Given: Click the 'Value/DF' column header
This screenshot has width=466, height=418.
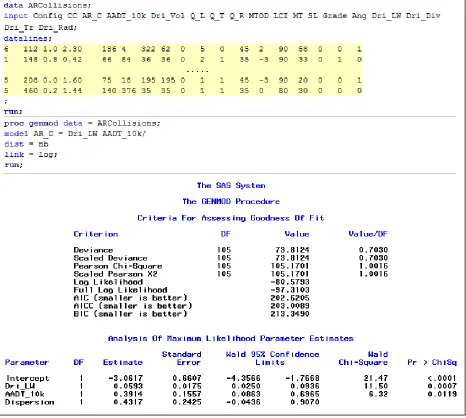Looking at the screenshot, I should coord(368,234).
